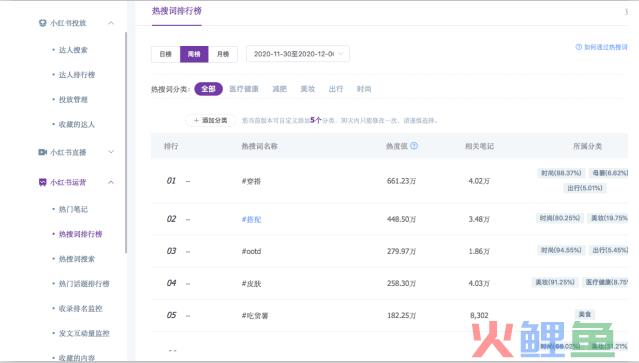The height and width of the screenshot is (363, 639).
Task: Click the 小红书直播 camera icon
Action: coord(42,152)
